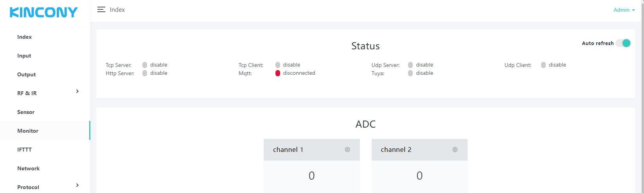Open the Network settings page
This screenshot has width=644, height=193.
click(29, 169)
